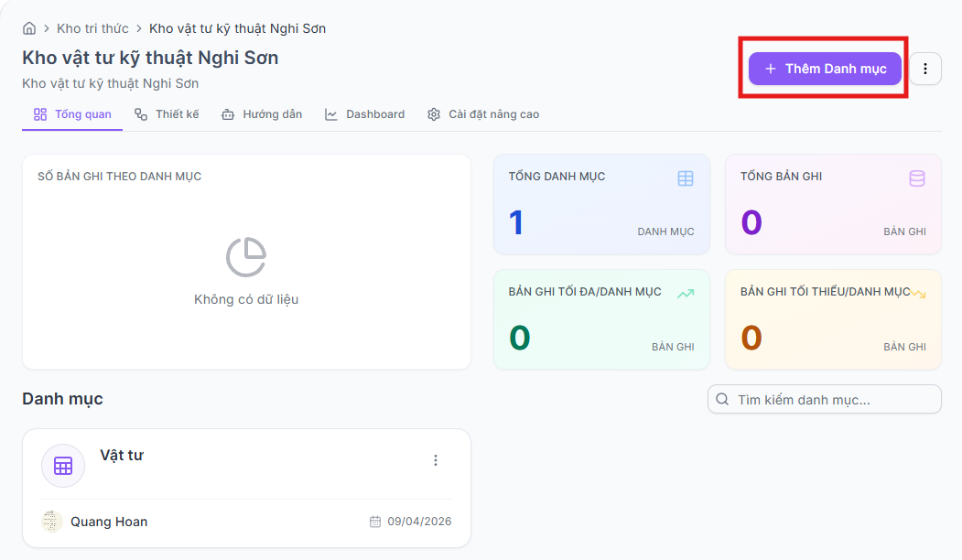
Task: Click the Số bản ghi theo danh mục heading
Action: (120, 177)
